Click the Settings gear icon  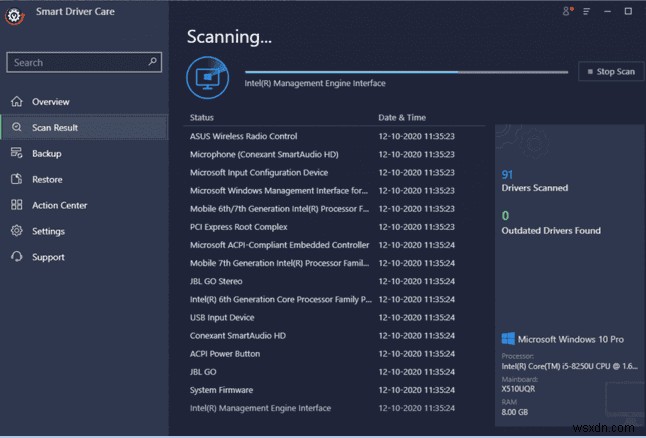(x=16, y=232)
